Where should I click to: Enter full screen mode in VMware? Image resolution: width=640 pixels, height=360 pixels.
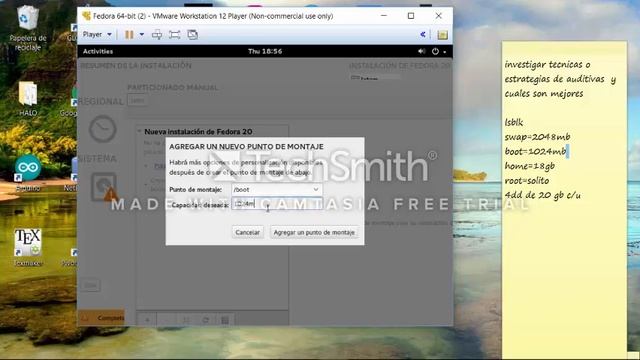click(175, 35)
